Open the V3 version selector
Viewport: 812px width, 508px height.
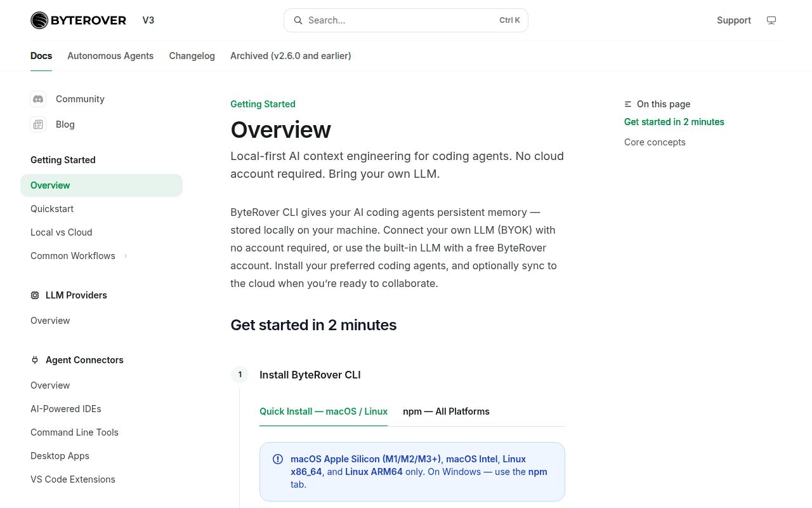pos(148,20)
